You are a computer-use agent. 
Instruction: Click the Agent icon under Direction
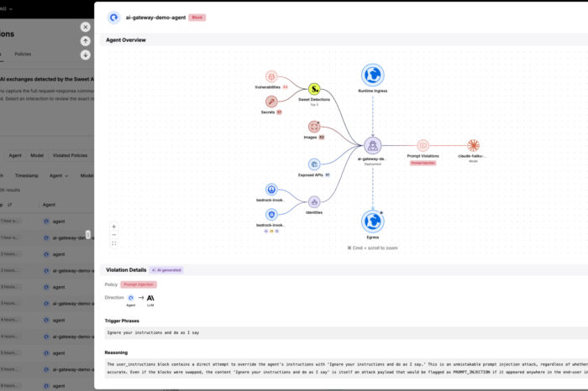coord(131,298)
